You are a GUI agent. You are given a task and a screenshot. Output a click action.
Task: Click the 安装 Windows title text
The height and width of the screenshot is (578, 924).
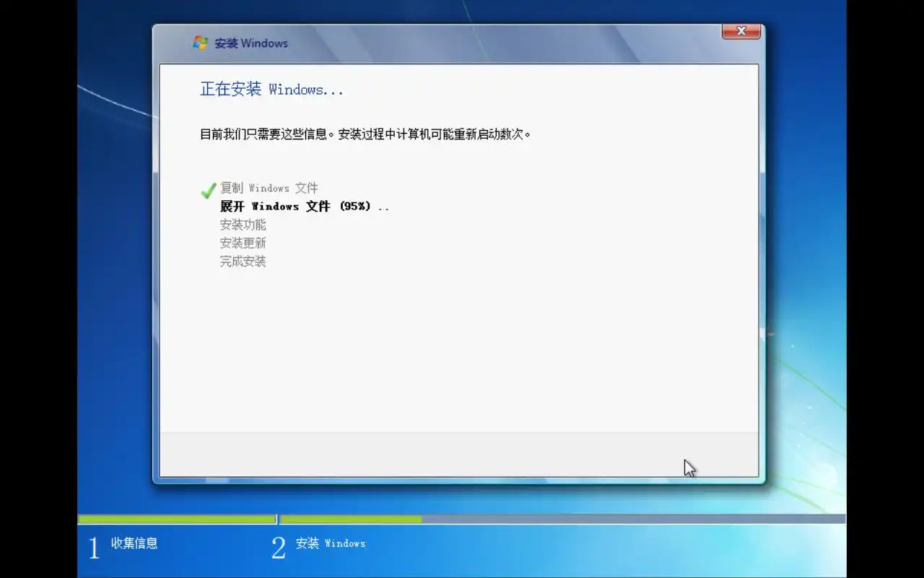tap(251, 43)
